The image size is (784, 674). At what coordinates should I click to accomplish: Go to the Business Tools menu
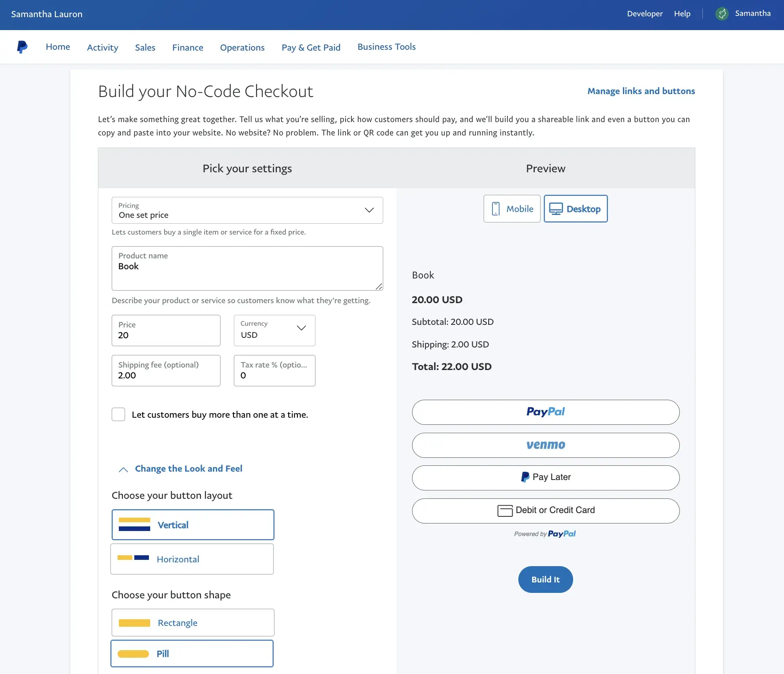[386, 47]
